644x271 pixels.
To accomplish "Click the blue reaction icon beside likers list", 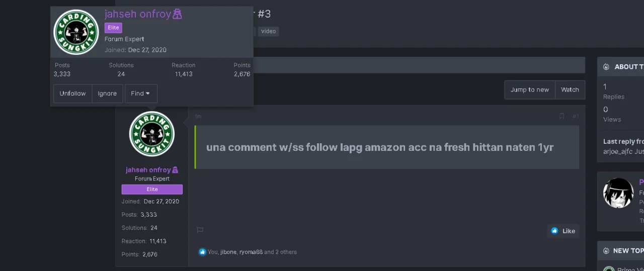I will coord(202,252).
